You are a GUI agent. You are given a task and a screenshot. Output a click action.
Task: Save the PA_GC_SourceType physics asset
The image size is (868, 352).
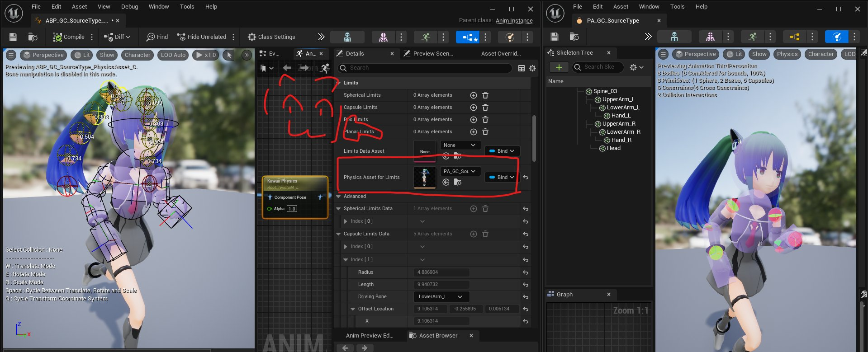click(x=554, y=37)
